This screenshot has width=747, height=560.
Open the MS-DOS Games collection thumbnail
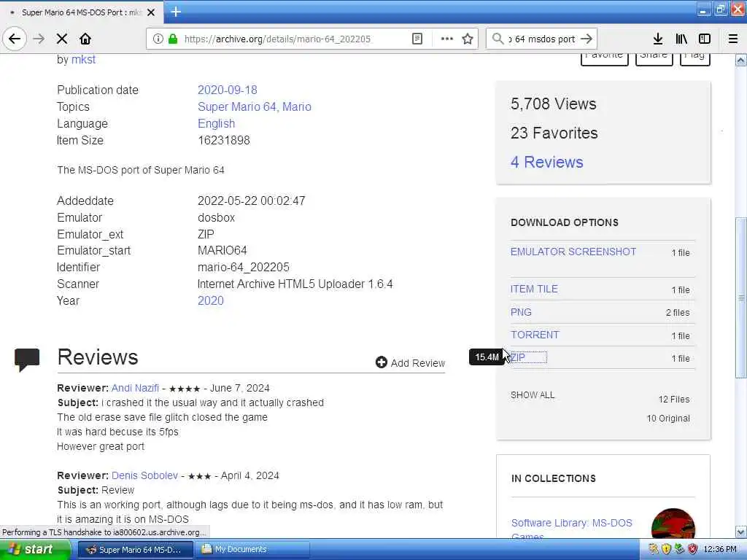673,524
